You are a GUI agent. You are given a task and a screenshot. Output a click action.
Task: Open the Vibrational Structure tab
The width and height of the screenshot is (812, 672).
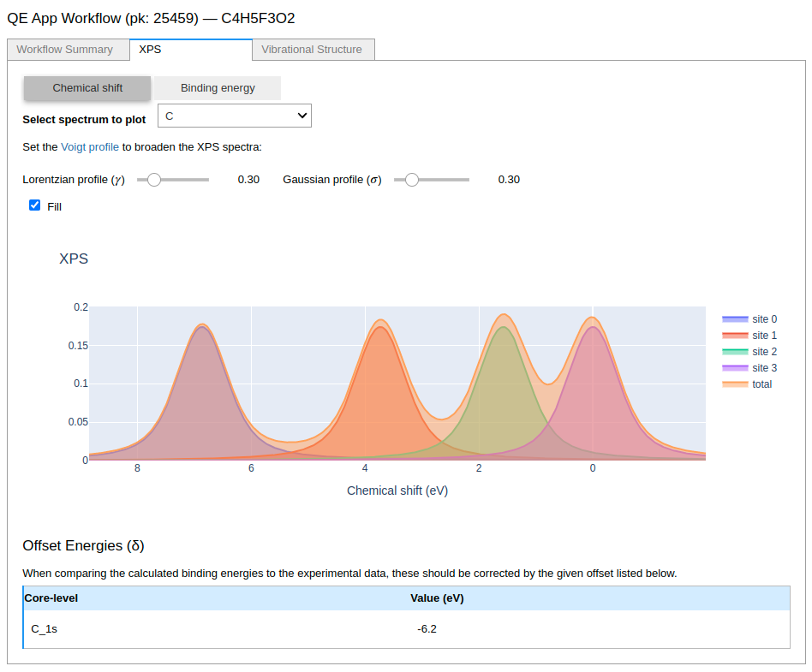313,50
